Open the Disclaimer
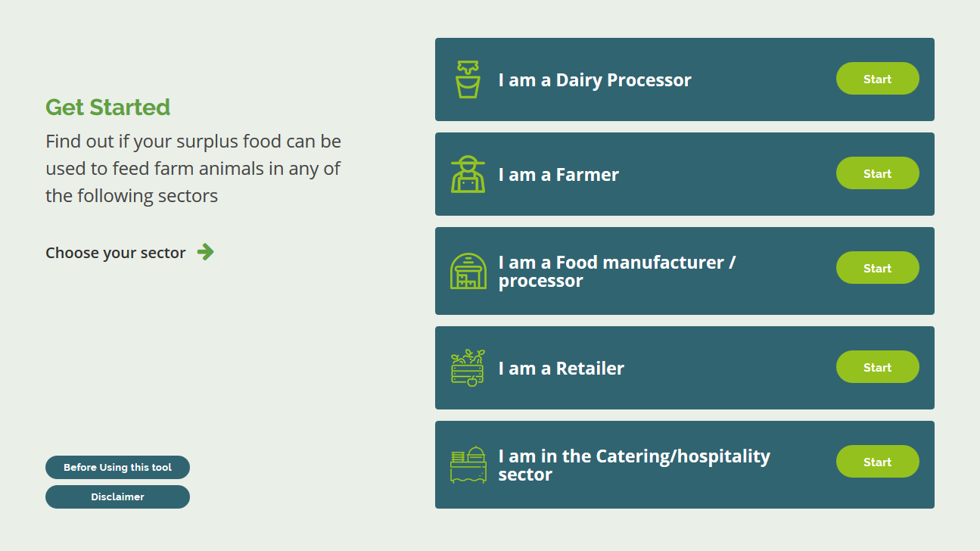The image size is (980, 551). pyautogui.click(x=117, y=497)
